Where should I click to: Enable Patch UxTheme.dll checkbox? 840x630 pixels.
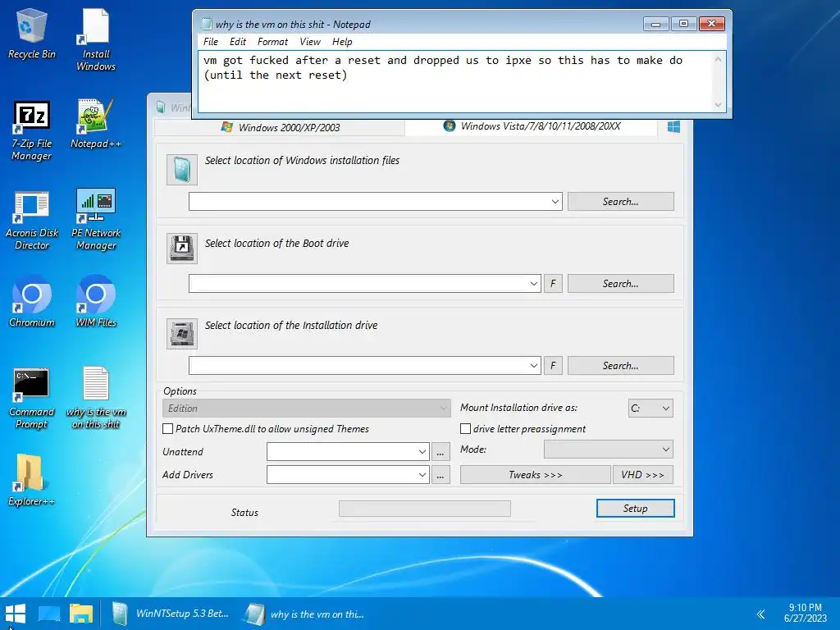167,428
